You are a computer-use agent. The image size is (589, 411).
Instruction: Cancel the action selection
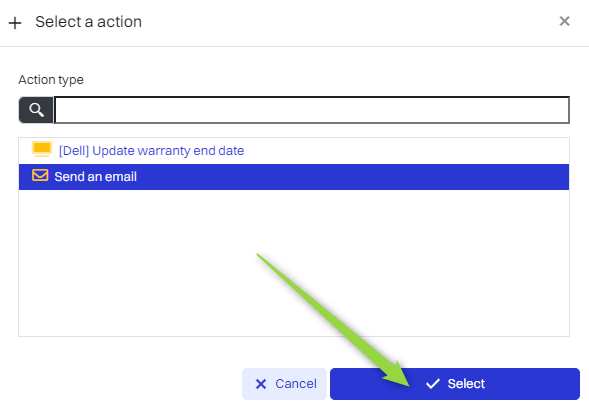pos(284,384)
